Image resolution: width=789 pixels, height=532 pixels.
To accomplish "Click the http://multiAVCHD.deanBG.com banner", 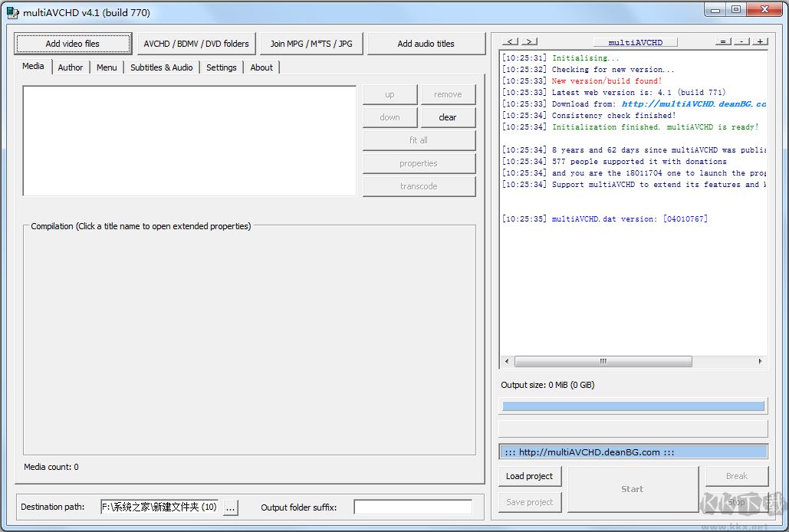I will tap(633, 452).
